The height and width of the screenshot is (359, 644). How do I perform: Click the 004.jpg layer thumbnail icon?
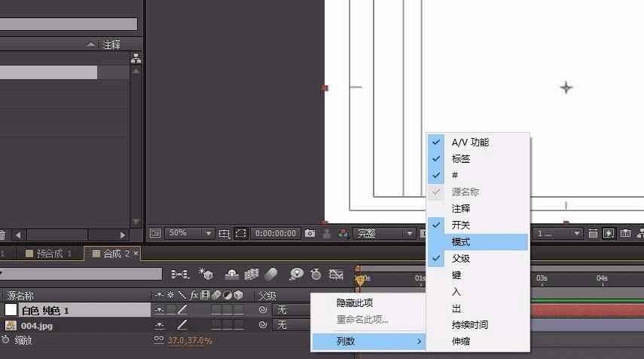(11, 325)
